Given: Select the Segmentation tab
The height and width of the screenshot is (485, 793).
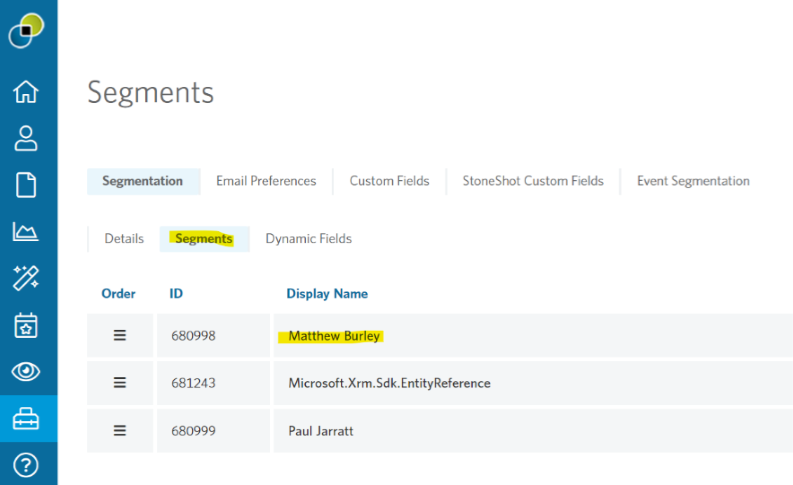Looking at the screenshot, I should pos(143,181).
